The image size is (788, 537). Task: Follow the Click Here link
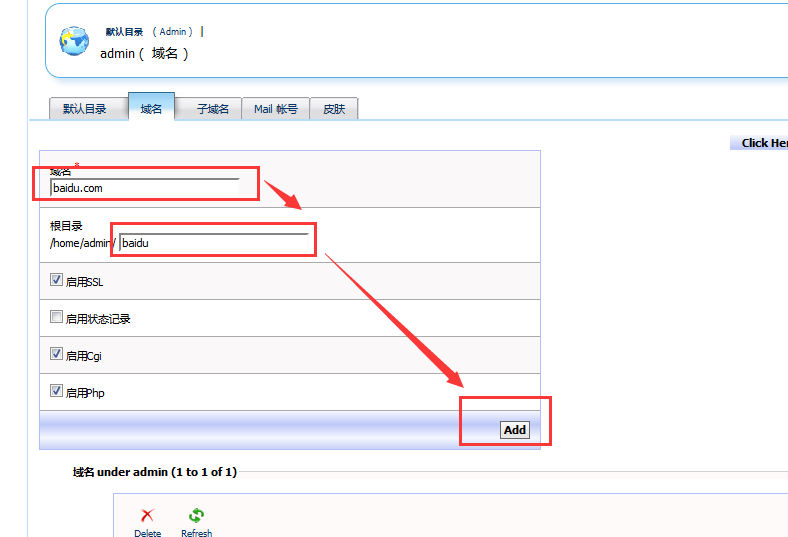click(763, 143)
